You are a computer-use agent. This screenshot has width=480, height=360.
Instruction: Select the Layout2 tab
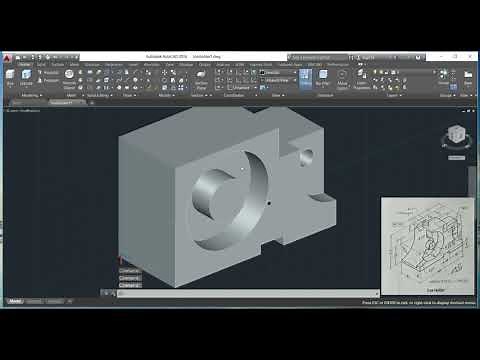55,301
